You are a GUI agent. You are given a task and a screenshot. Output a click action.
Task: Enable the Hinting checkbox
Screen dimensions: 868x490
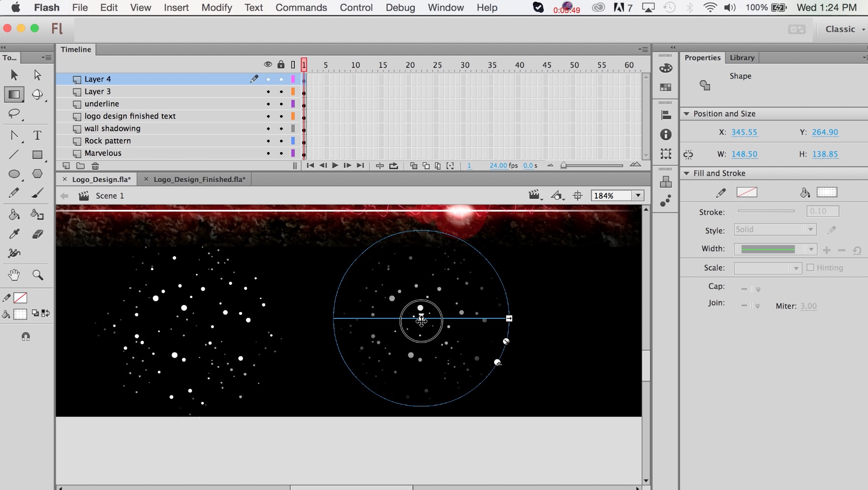point(811,268)
